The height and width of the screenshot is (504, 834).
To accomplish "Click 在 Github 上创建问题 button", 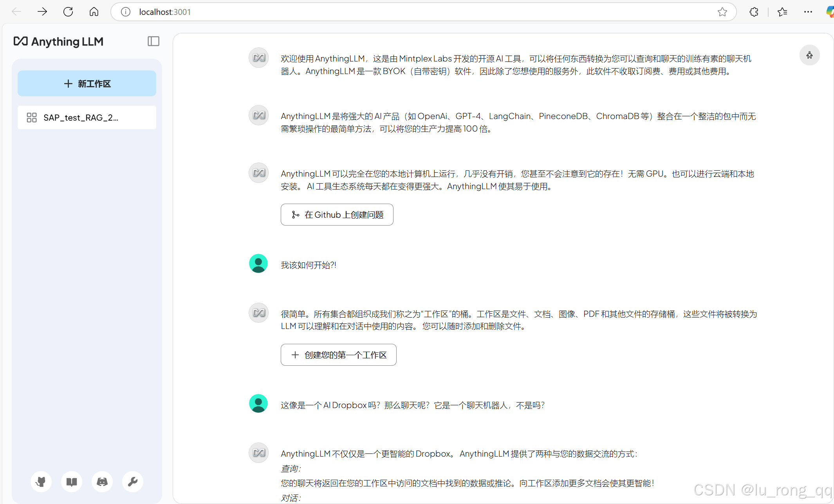I will point(337,215).
